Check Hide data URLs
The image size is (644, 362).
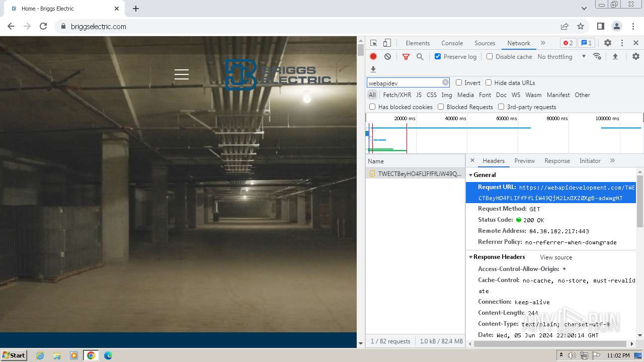click(489, 82)
